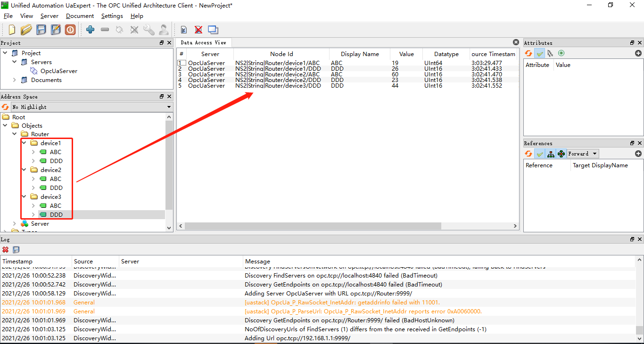Toggle the green target icon in Attributes
Viewport: 644px width, 344px height.
pos(561,53)
